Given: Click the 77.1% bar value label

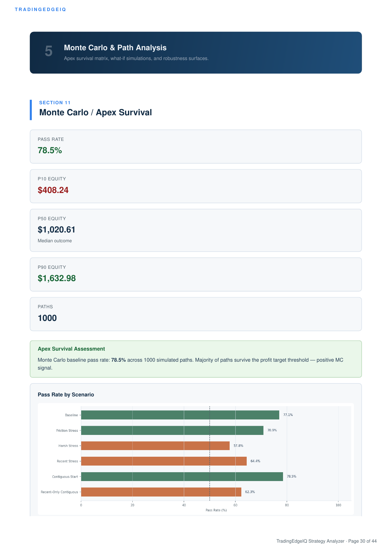Looking at the screenshot, I should pos(288,415).
